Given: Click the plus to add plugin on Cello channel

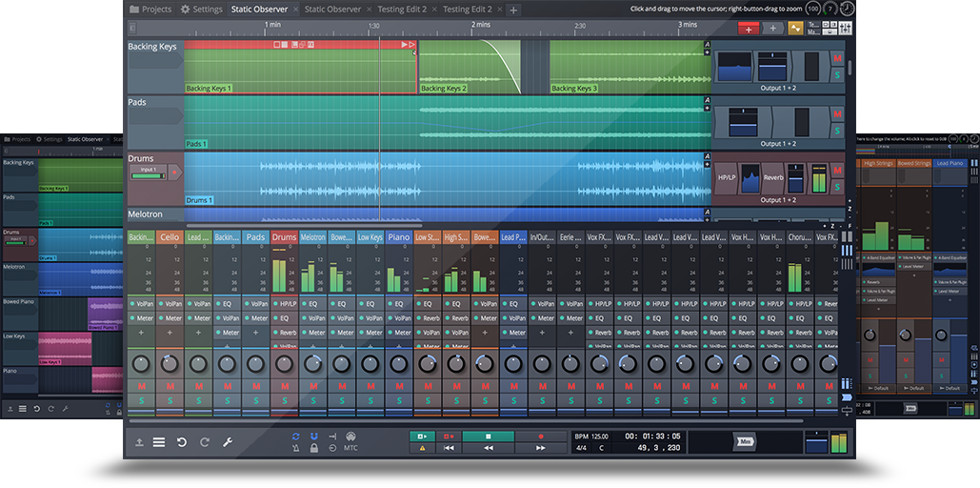Looking at the screenshot, I should point(170,333).
